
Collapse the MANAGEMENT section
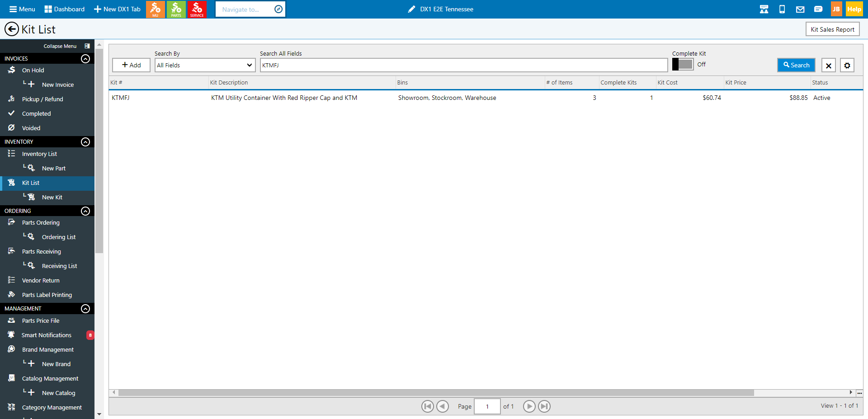coord(85,309)
